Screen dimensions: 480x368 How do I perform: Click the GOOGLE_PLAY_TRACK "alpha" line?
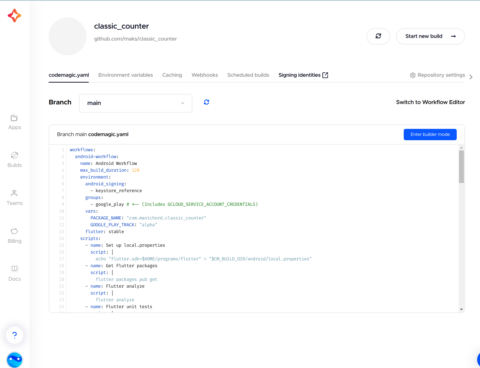click(x=123, y=225)
